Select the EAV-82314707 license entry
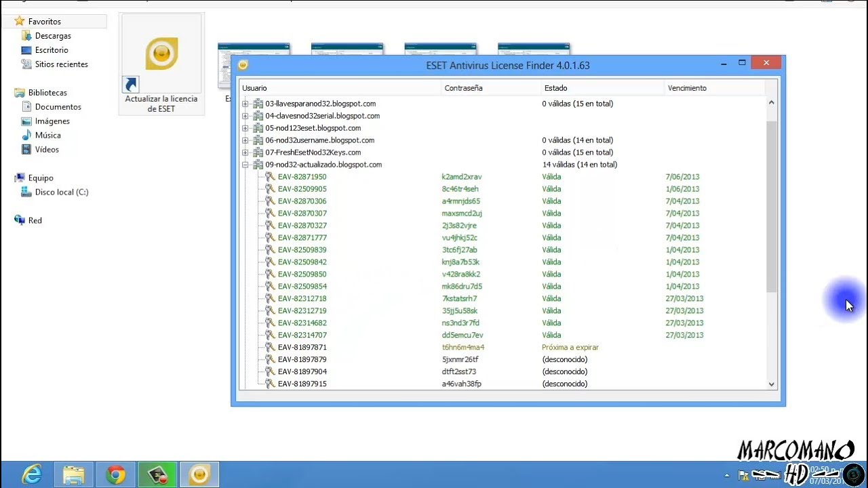 click(302, 335)
